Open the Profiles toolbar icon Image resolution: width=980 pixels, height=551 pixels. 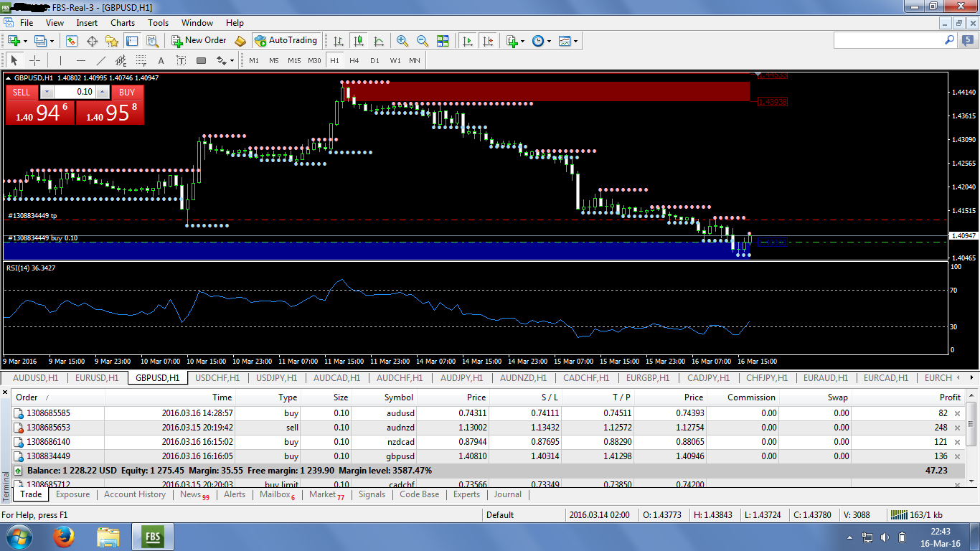click(39, 41)
